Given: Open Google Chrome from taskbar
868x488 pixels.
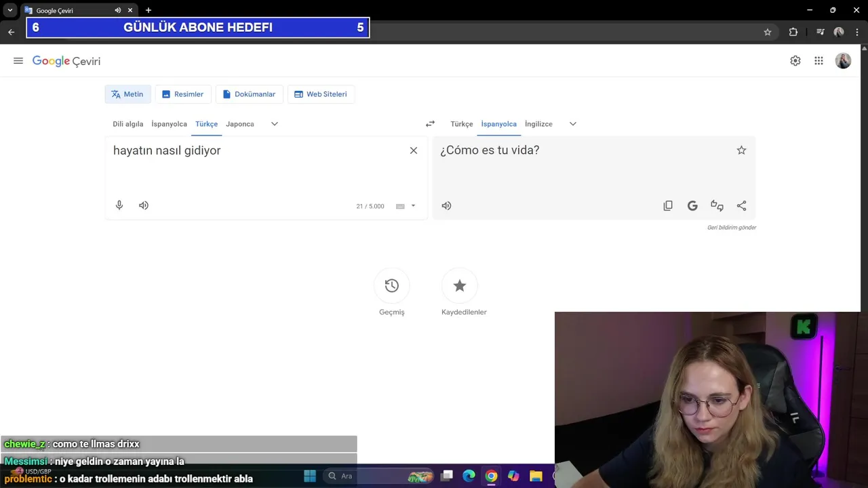Looking at the screenshot, I should tap(491, 476).
